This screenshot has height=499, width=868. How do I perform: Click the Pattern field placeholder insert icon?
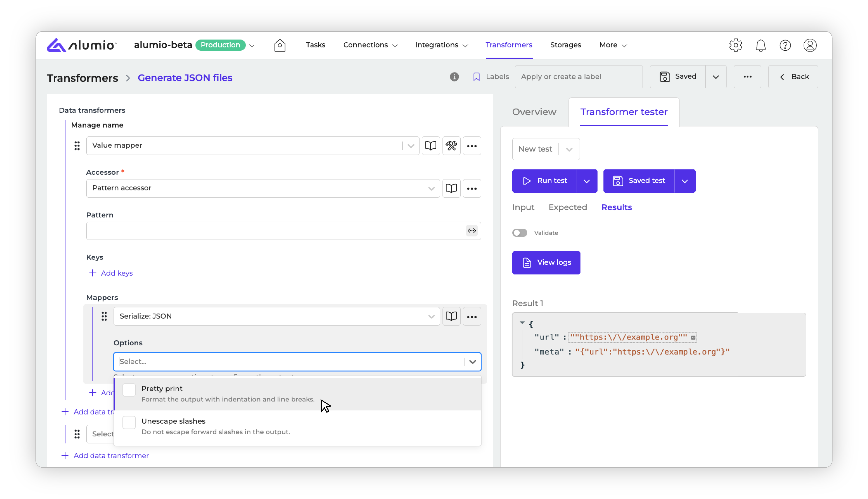point(472,231)
